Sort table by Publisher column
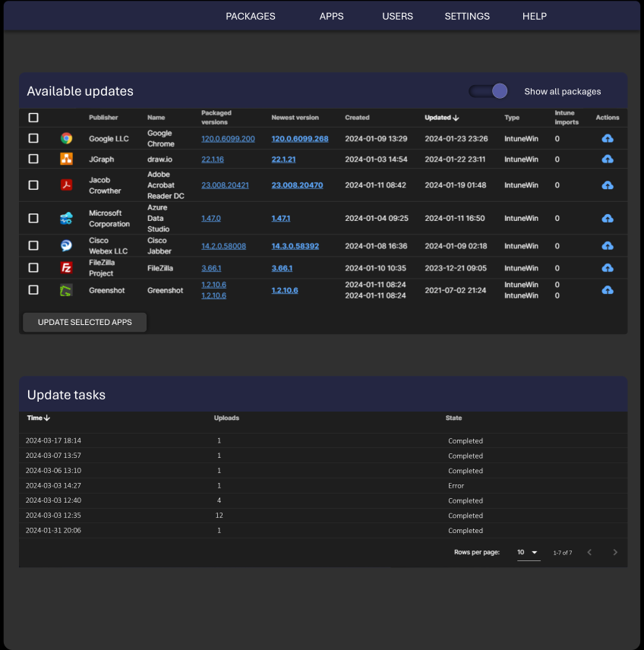Screen dimensions: 644x650 point(103,118)
